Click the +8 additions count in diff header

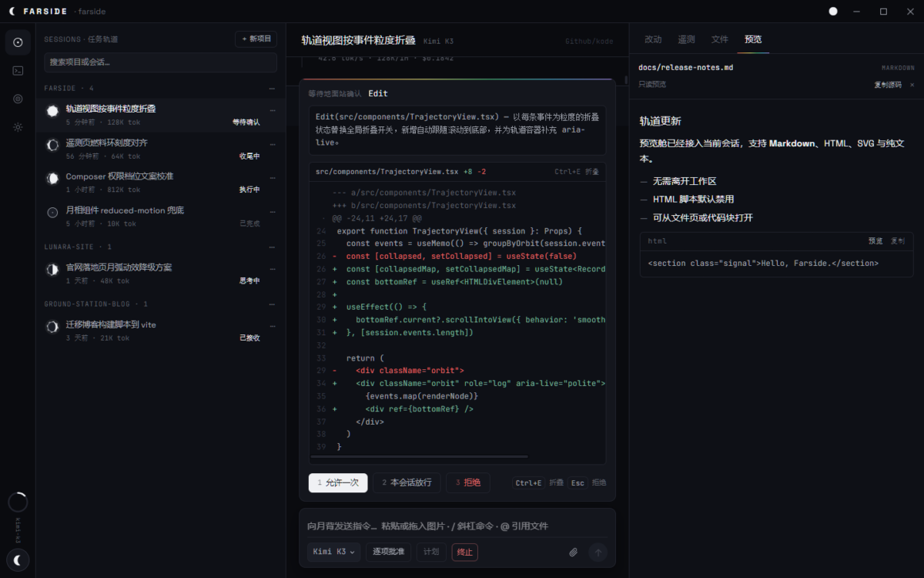pyautogui.click(x=468, y=172)
